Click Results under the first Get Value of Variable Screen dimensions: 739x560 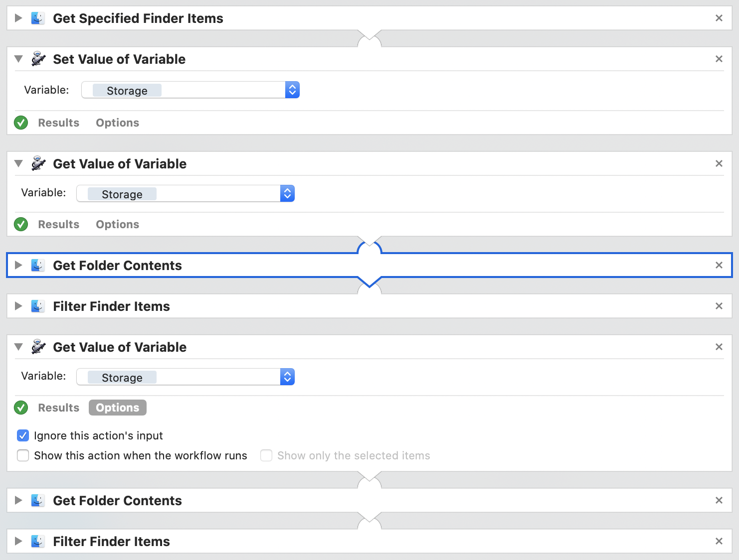point(58,224)
